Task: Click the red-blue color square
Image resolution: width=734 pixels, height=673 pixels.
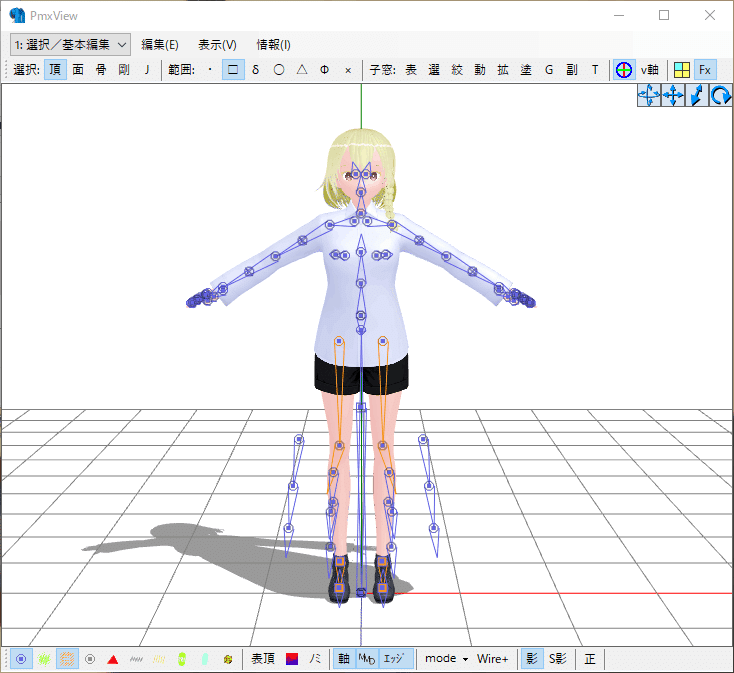Action: 292,659
